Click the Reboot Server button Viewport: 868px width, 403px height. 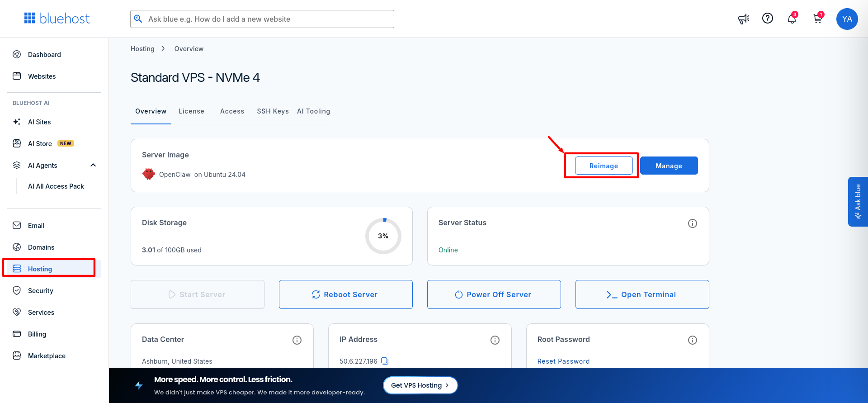pyautogui.click(x=346, y=294)
